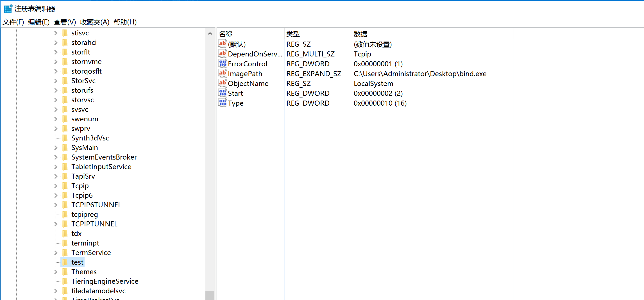Click the string icon of (默认) value
This screenshot has width=644, height=300.
223,44
